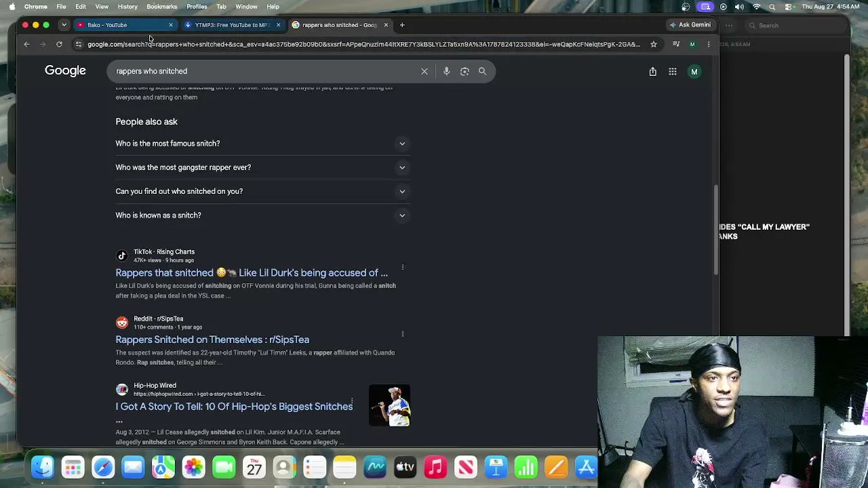Click the Ask Gemini button
The image size is (868, 488).
point(690,25)
